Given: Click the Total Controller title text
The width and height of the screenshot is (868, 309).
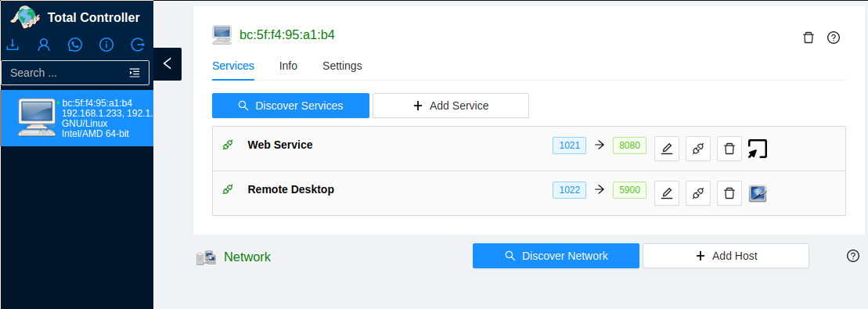Looking at the screenshot, I should point(94,18).
